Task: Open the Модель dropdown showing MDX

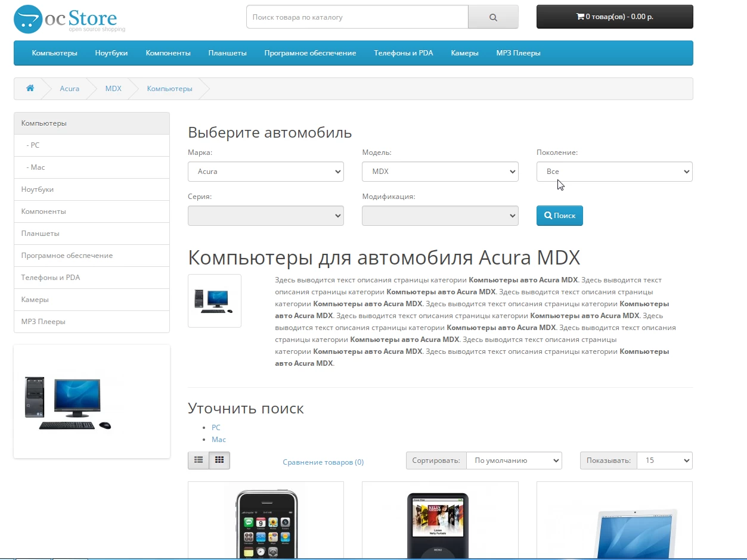Action: pyautogui.click(x=440, y=172)
